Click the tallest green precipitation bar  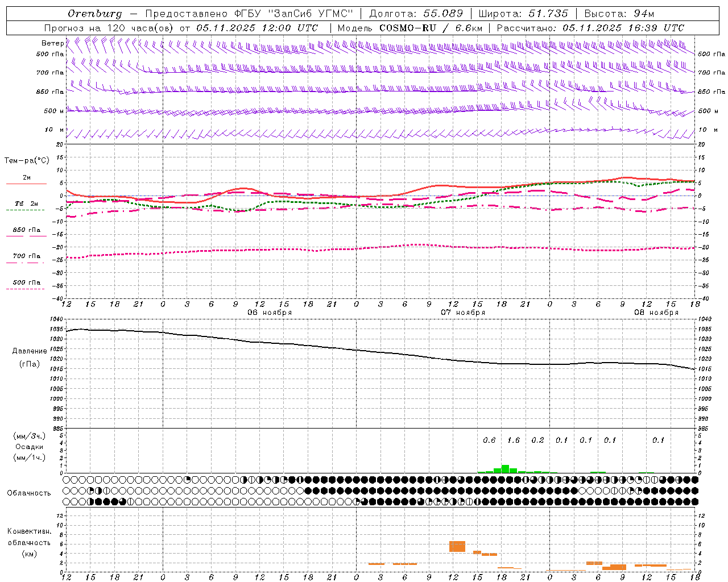click(505, 469)
